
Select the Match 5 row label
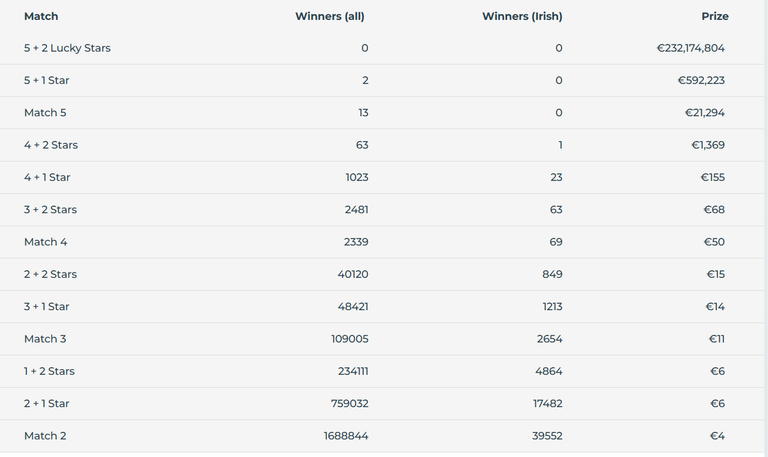pos(45,113)
